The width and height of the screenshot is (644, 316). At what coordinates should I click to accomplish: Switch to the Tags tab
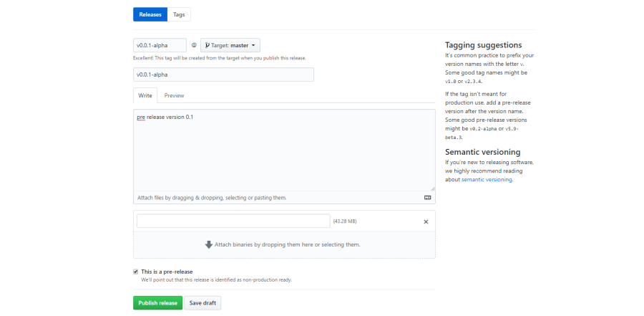179,14
